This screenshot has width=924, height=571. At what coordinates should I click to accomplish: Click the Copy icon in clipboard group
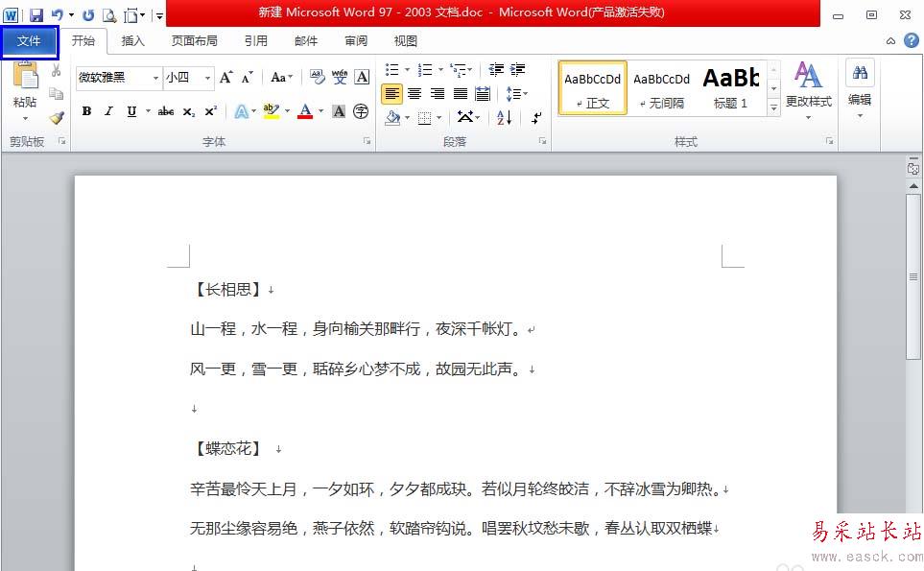(56, 93)
